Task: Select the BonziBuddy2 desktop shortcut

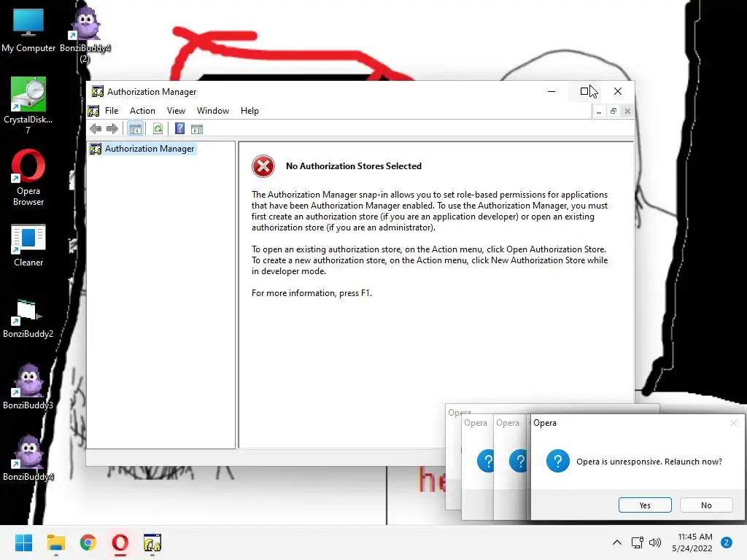Action: 28,319
